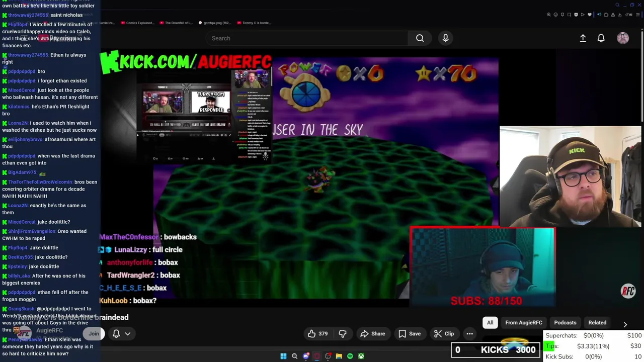Focus the YouTube Search field
This screenshot has width=644, height=362.
tap(307, 38)
